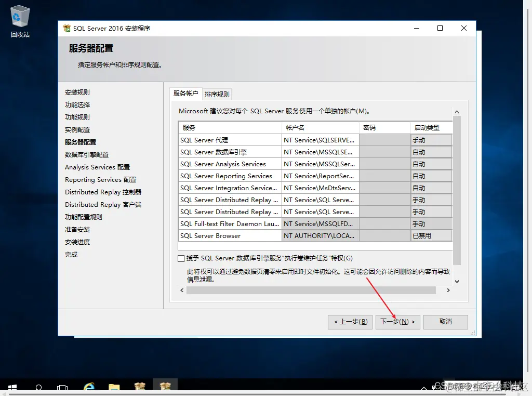Open the Windows Start menu
532x396 pixels.
[12, 388]
